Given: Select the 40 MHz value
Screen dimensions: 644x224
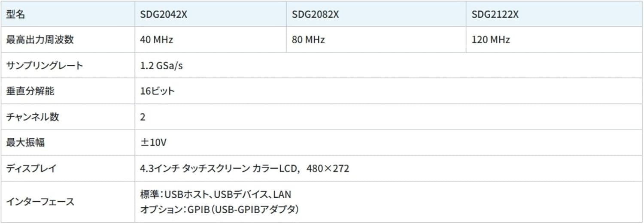Looking at the screenshot, I should [157, 40].
